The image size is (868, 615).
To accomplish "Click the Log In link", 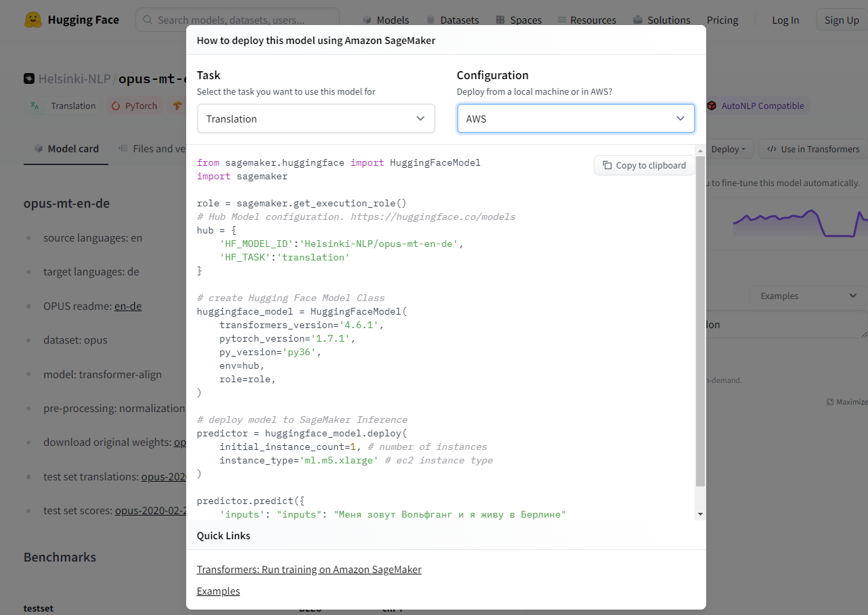I will (785, 20).
